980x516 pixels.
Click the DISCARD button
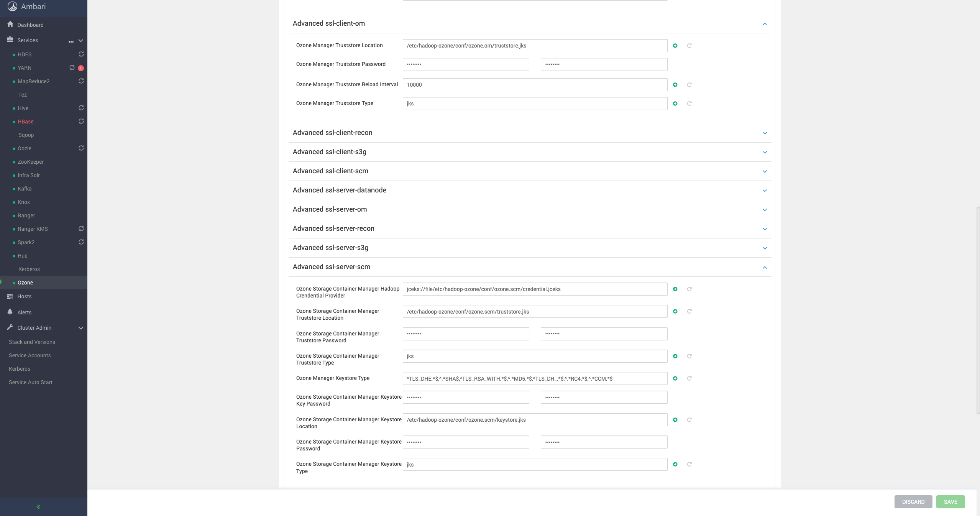point(913,502)
